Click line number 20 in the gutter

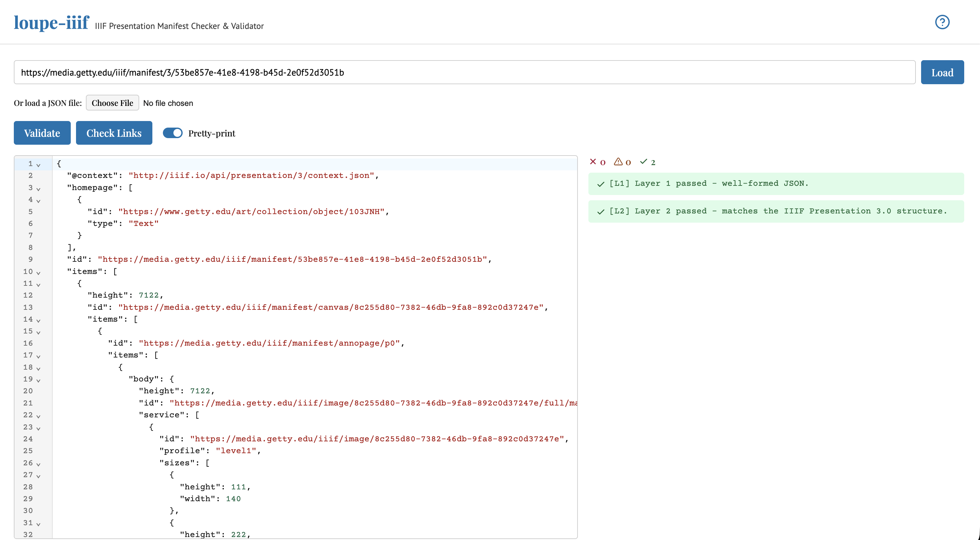(x=28, y=391)
